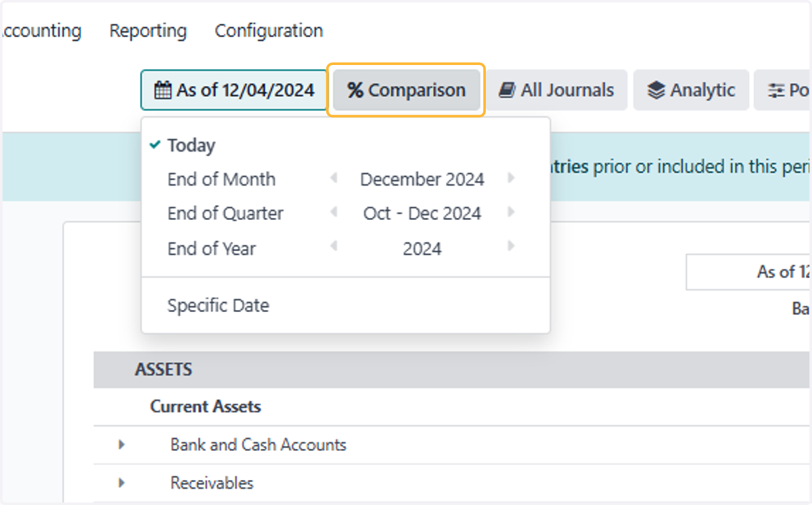This screenshot has height=505, width=812.
Task: Click the As of 12/04/2024 date filter
Action: click(234, 90)
